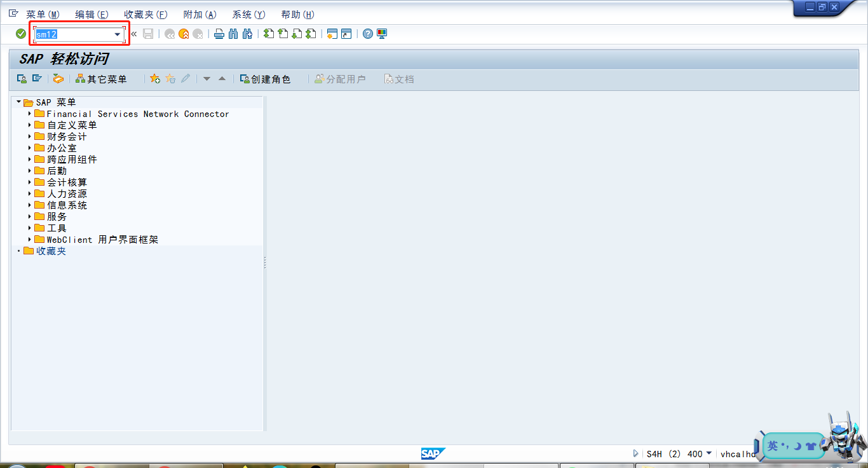Screen dimensions: 868x468
Task: Click the status bar triangle expander
Action: [636, 454]
